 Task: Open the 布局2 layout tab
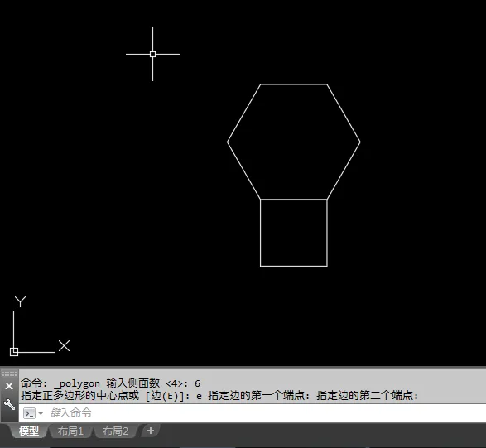[x=115, y=431]
